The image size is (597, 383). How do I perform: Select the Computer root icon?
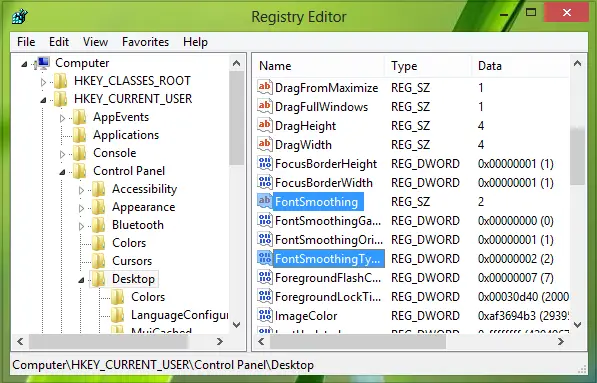(42, 63)
